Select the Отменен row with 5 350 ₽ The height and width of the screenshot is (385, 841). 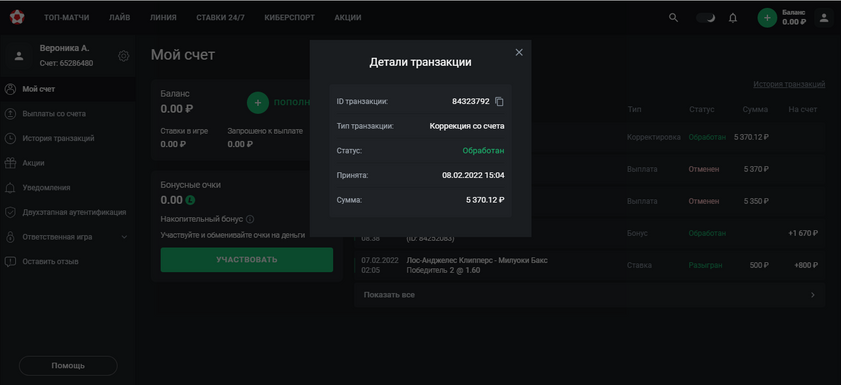point(589,202)
